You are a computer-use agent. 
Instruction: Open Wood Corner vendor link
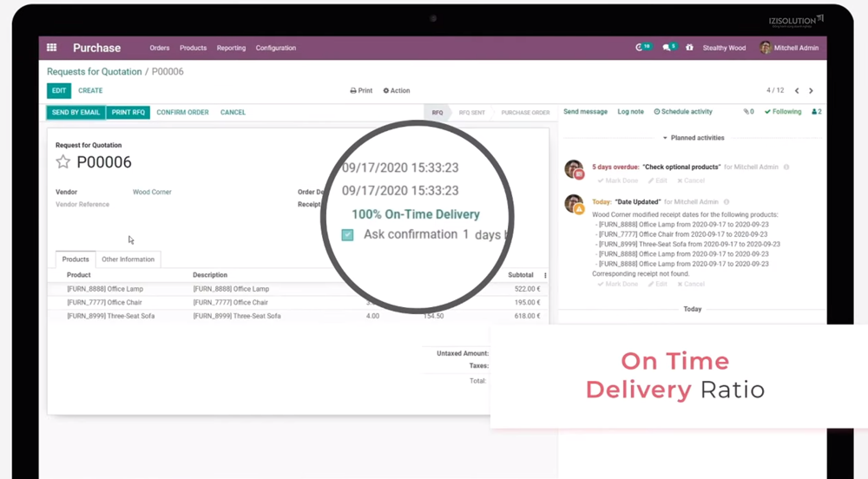(152, 192)
